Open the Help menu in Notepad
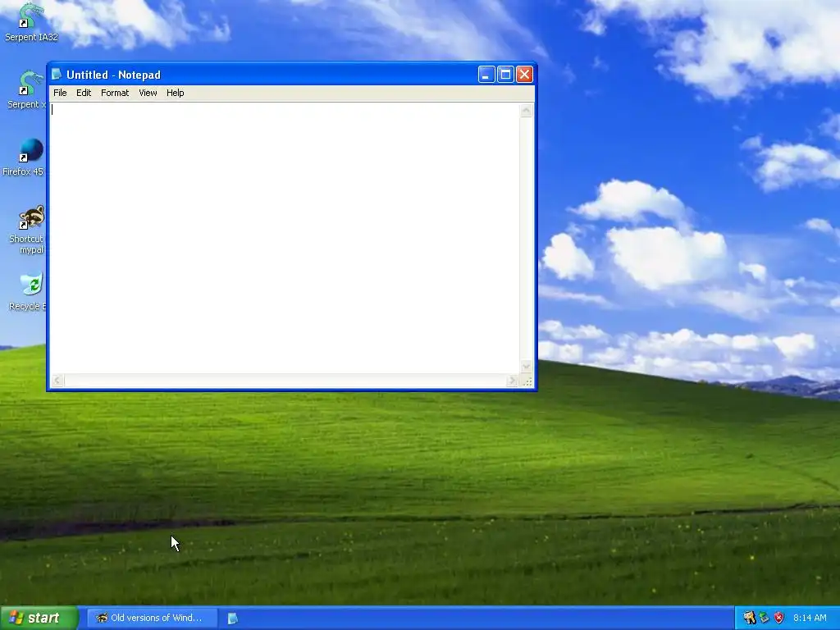Screen dimensions: 840x630 [176, 93]
